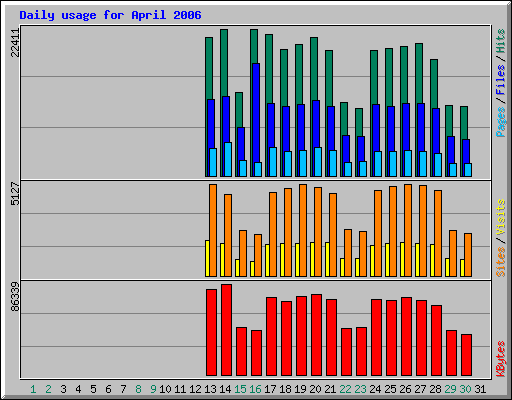The height and width of the screenshot is (400, 512).
Task: Click the orange bar for day 13
Action: pyautogui.click(x=213, y=230)
